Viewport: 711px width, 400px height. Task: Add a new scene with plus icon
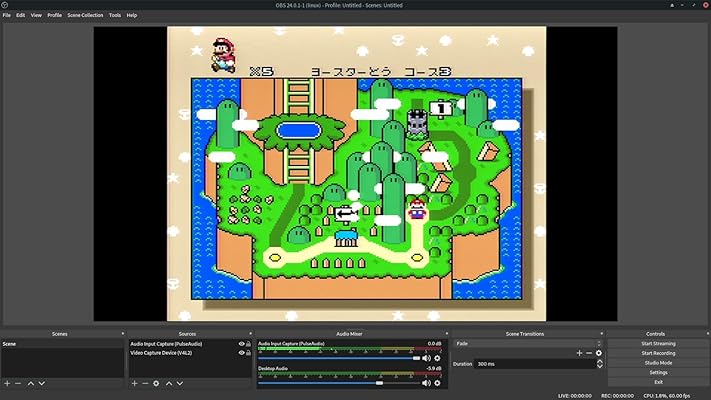point(6,383)
